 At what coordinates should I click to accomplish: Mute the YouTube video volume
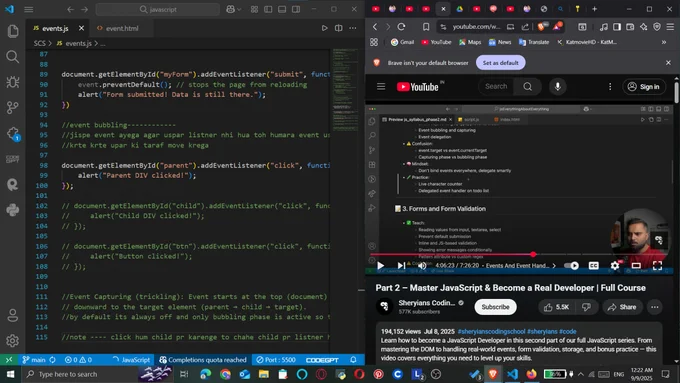(x=422, y=265)
